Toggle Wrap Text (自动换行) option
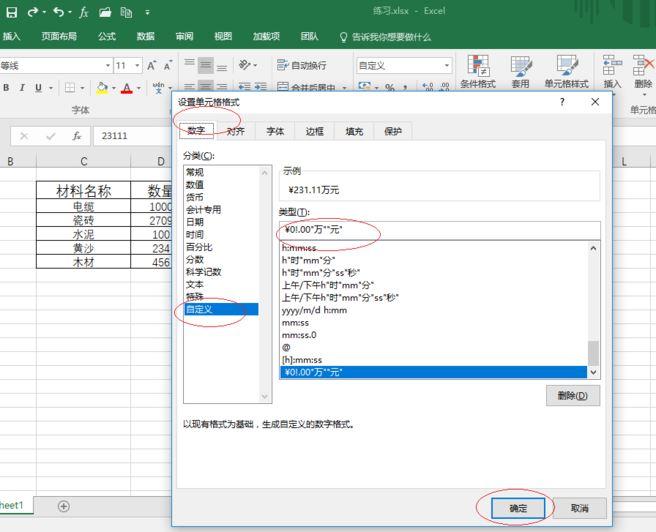Viewport: 656px width, 532px height. [302, 65]
